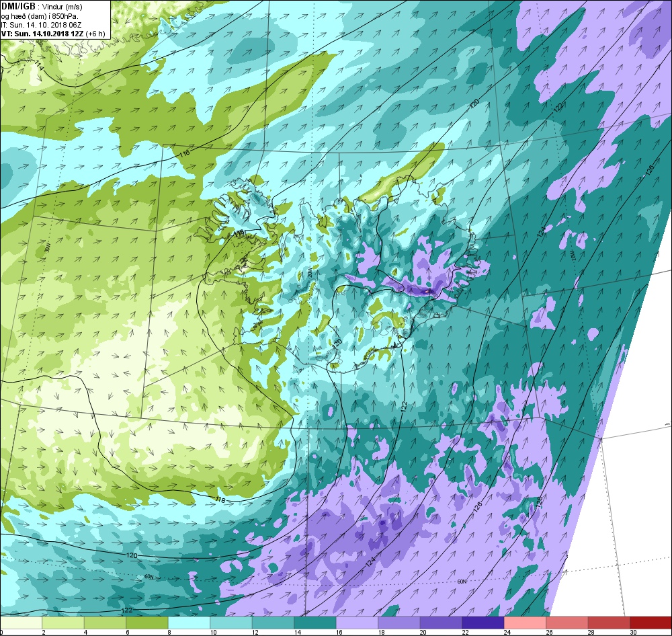672x636 pixels.
Task: Click the 0–2 m/s palest yellow legend swatch
Action: pos(21,623)
